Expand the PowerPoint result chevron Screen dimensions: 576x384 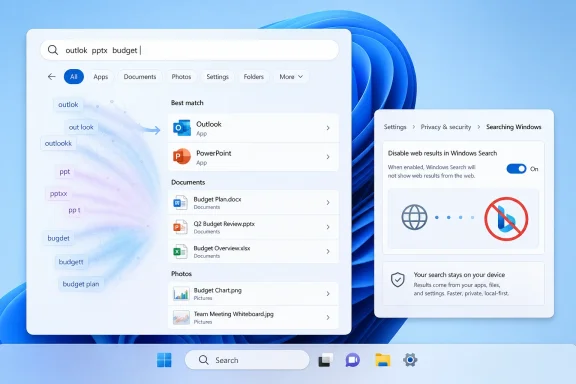coord(328,157)
